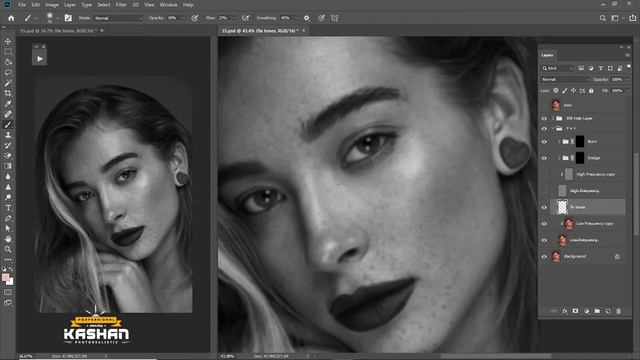Viewport: 640px width, 360px height.
Task: Open the Layer menu
Action: tap(70, 5)
